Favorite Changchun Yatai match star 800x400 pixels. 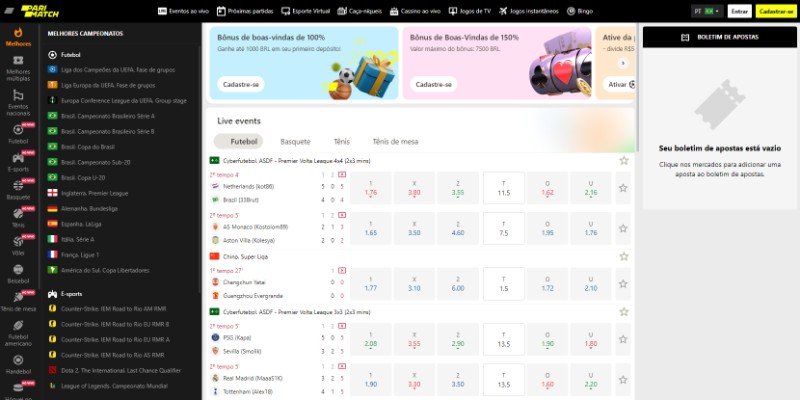(x=623, y=284)
